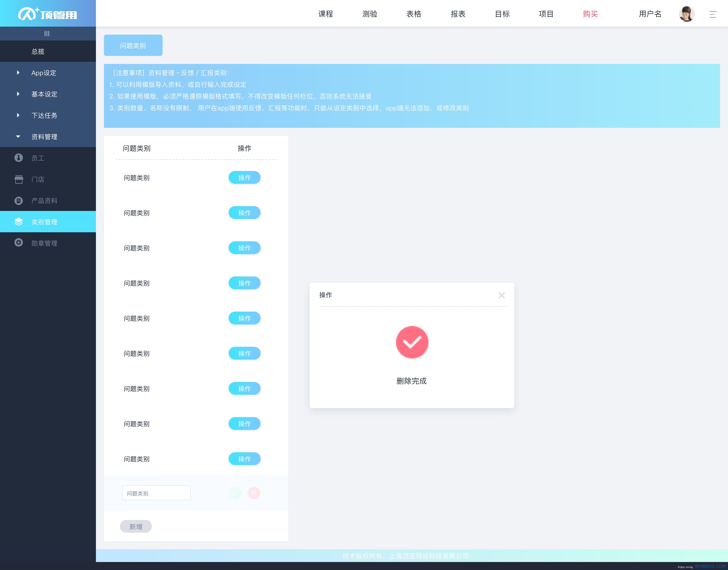Open the 课程 top menu
This screenshot has width=728, height=570.
pyautogui.click(x=325, y=14)
